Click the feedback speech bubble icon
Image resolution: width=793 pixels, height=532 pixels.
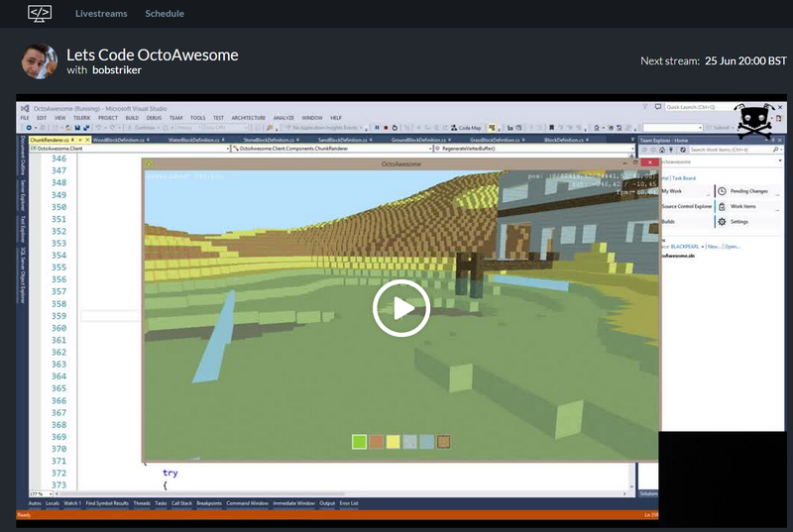[x=657, y=107]
